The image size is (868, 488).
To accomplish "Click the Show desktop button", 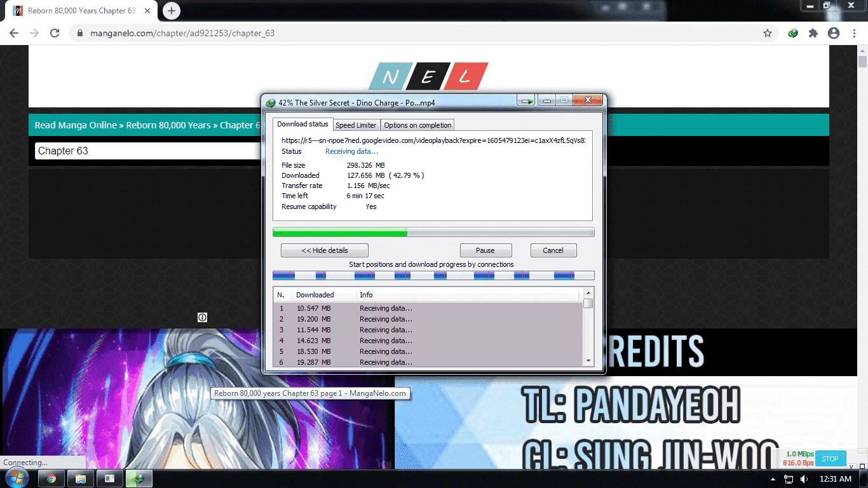I will point(864,479).
